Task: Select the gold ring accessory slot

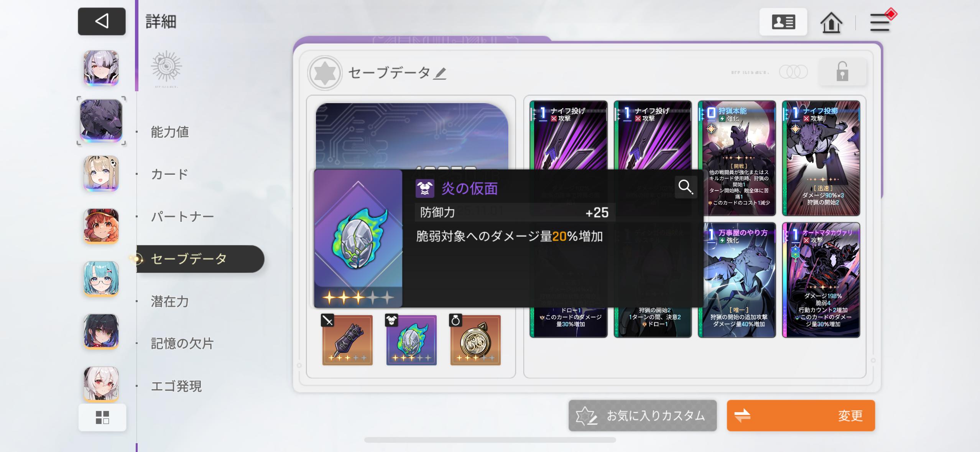Action: [475, 340]
